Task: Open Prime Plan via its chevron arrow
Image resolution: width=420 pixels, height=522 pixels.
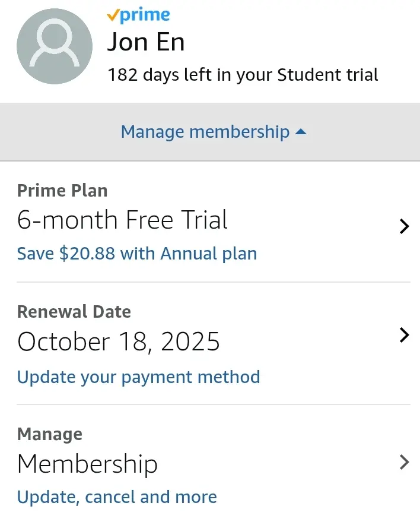Action: click(x=405, y=226)
